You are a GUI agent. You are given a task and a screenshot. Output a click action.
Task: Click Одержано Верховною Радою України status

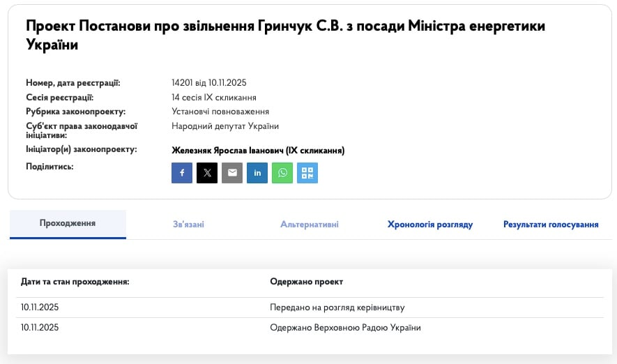click(x=346, y=328)
